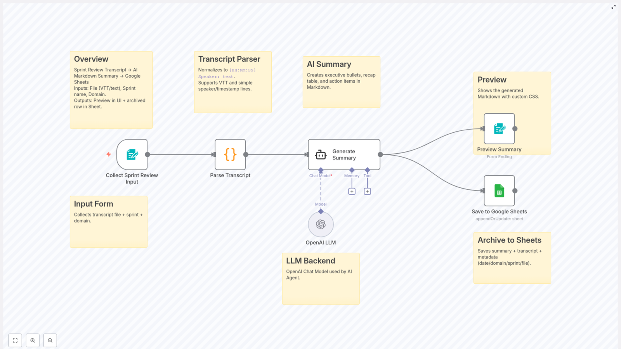This screenshot has width=621, height=364.
Task: Select the Input Form sticky note
Action: point(108,233)
